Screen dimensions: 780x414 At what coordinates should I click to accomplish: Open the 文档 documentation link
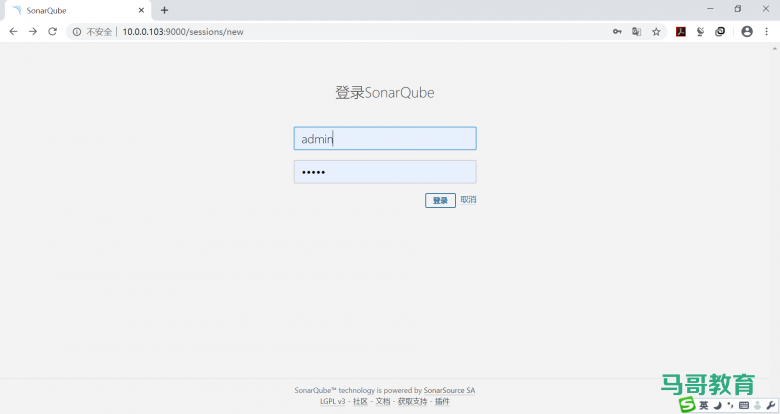(383, 401)
